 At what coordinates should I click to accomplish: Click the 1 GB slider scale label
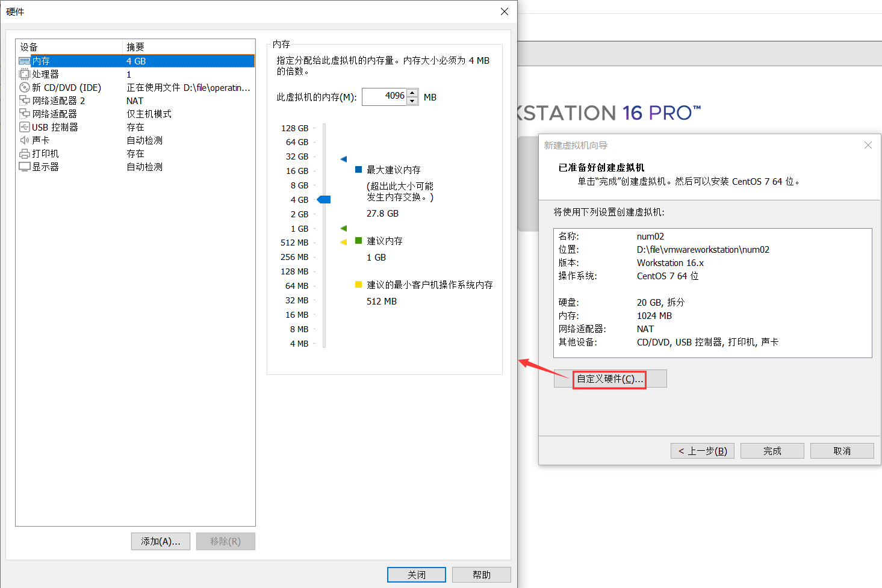coord(300,229)
